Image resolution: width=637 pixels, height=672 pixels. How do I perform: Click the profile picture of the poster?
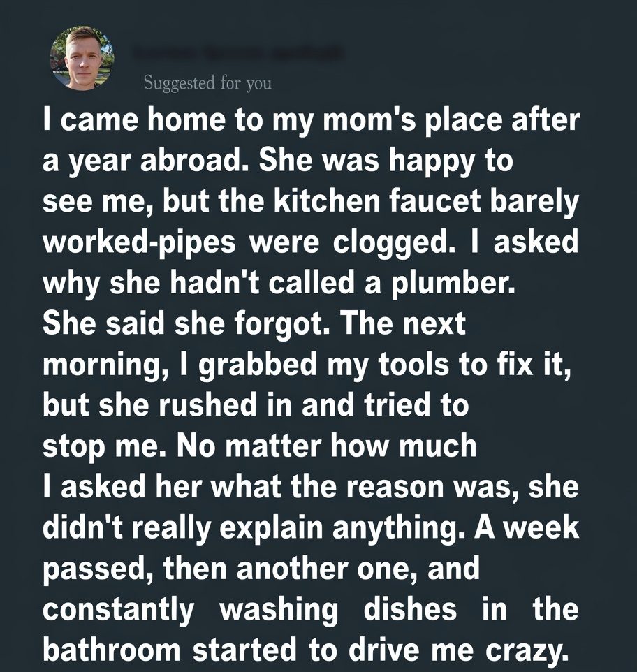tap(82, 59)
